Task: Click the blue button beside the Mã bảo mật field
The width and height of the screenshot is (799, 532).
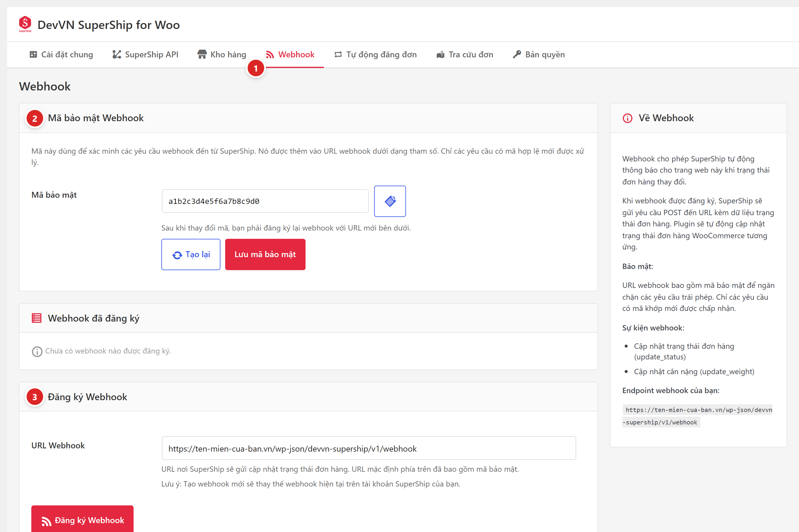Action: [x=390, y=201]
